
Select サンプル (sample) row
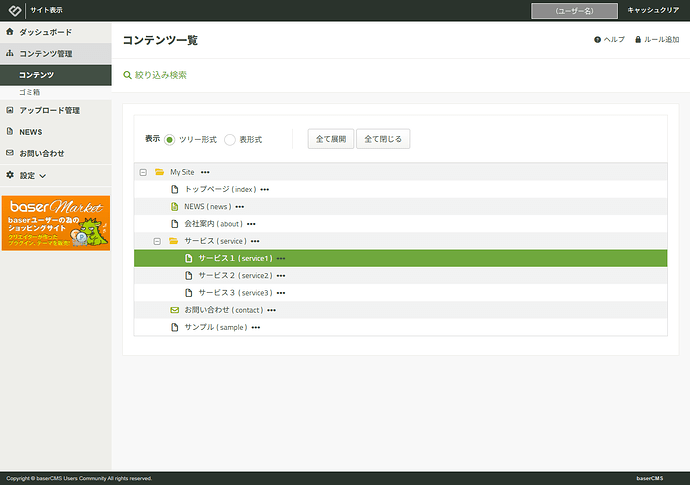point(400,327)
